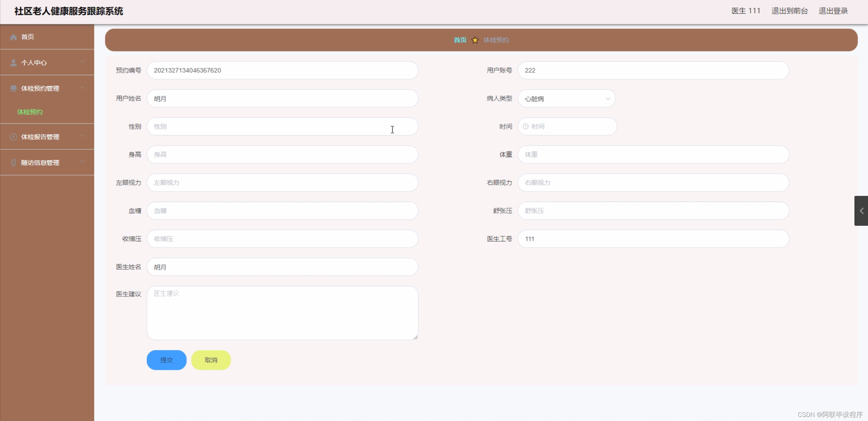Click the 随访信息管理 sidebar icon
This screenshot has height=421, width=868.
(x=13, y=163)
